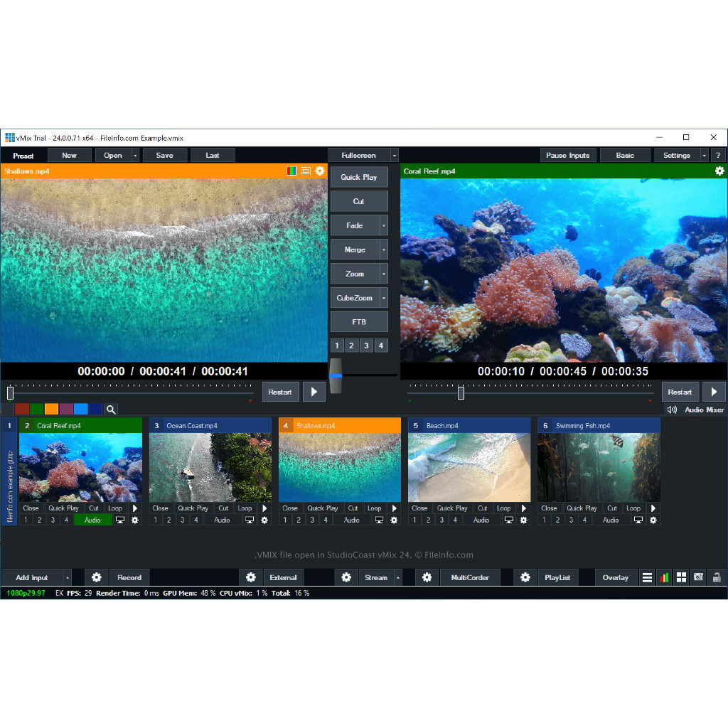Toggle Loop on Ocean Coast.mp4 input
This screenshot has height=728, width=728.
click(245, 508)
